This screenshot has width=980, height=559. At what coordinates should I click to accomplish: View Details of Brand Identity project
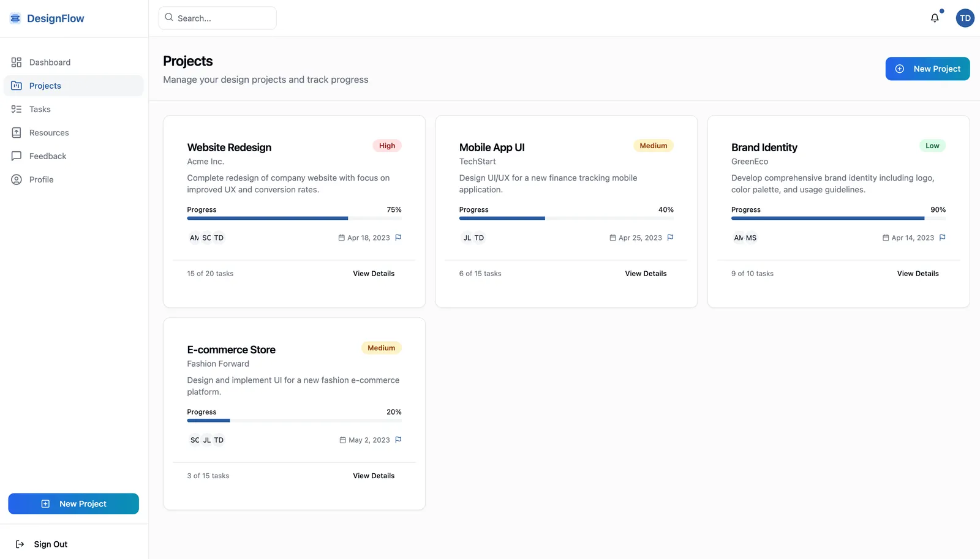point(918,274)
